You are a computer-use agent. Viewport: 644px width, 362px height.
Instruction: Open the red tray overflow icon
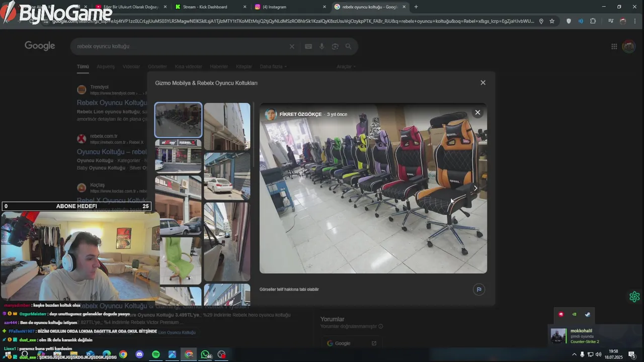(561, 314)
